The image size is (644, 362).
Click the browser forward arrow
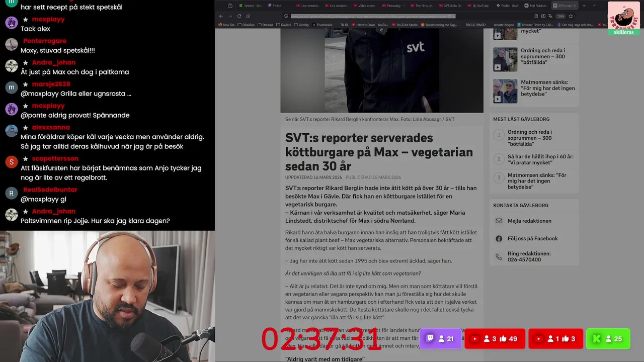(230, 16)
